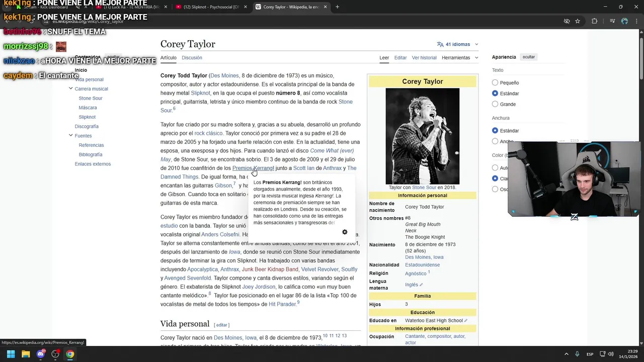This screenshot has height=362, width=644.
Task: Switch to the Artículo tab
Action: click(169, 58)
